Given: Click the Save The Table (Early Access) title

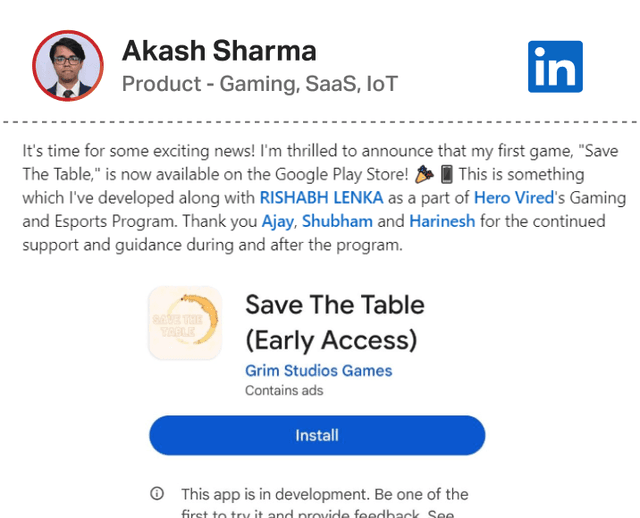Looking at the screenshot, I should point(335,322).
